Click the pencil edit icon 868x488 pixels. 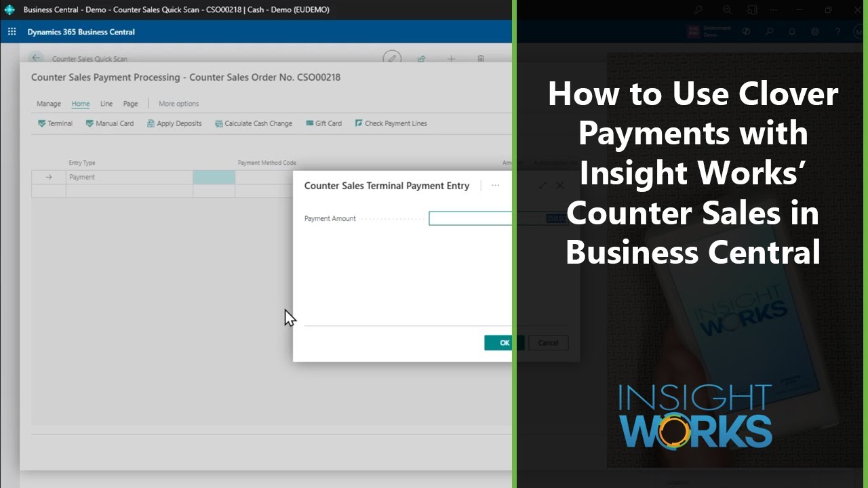(x=391, y=58)
